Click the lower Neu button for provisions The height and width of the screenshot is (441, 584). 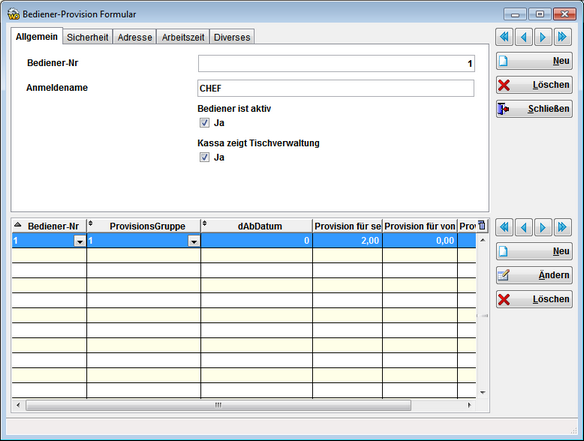tap(534, 251)
